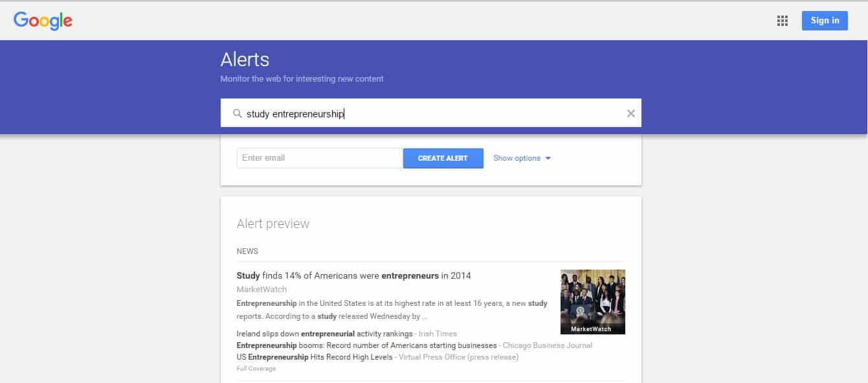
Task: Clear the alert search query
Action: (x=630, y=113)
